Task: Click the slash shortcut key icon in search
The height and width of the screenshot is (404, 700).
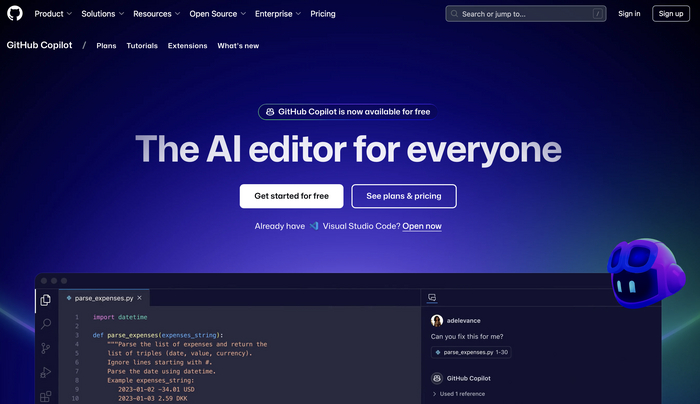Action: [597, 14]
